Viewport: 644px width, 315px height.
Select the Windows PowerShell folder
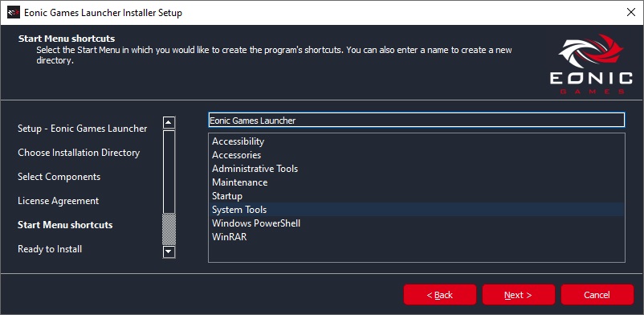click(x=417, y=223)
